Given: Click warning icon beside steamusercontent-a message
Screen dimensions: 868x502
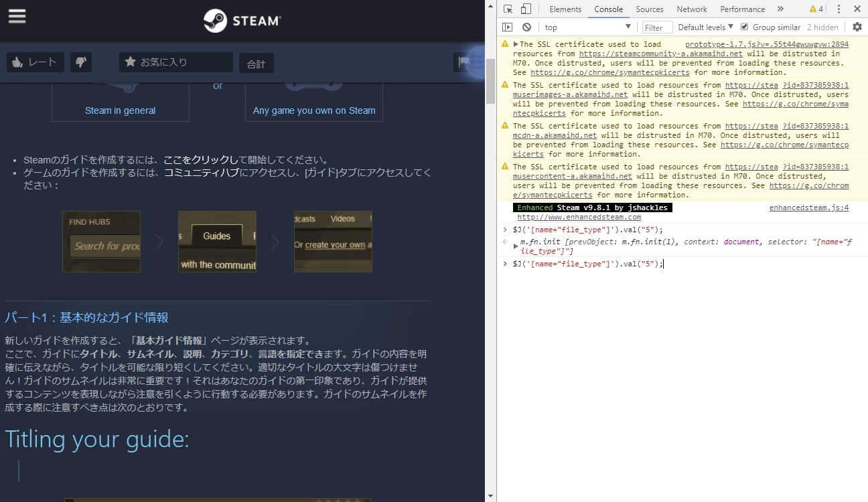Looking at the screenshot, I should tap(505, 167).
